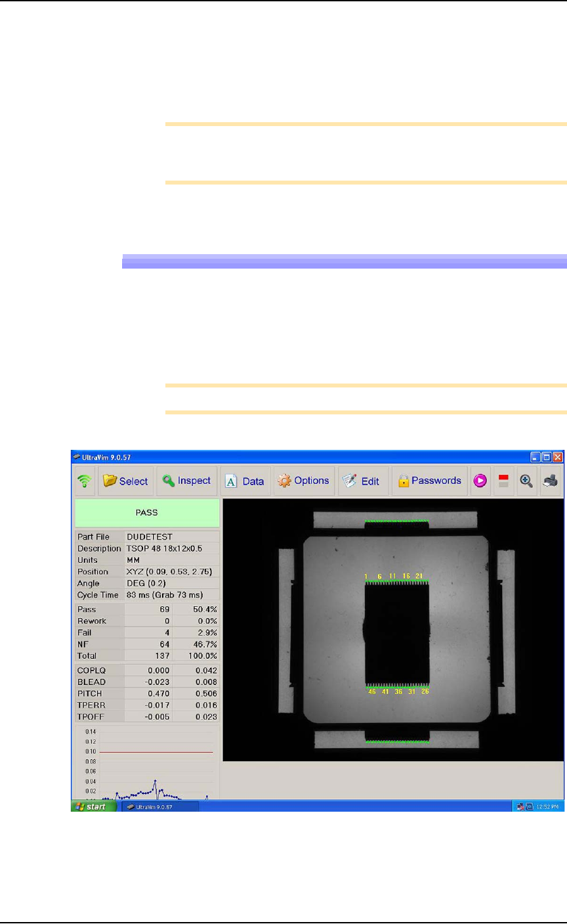
Task: Select the TPERR measurement row
Action: pyautogui.click(x=147, y=705)
